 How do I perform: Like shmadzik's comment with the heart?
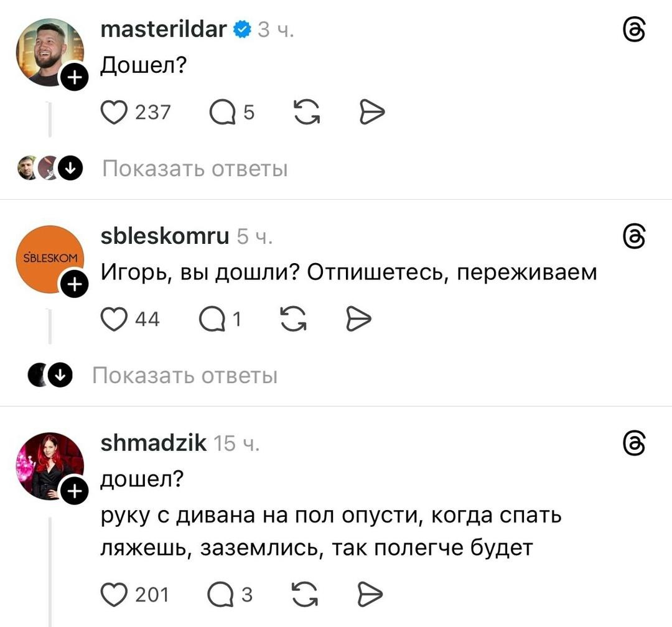tap(114, 595)
